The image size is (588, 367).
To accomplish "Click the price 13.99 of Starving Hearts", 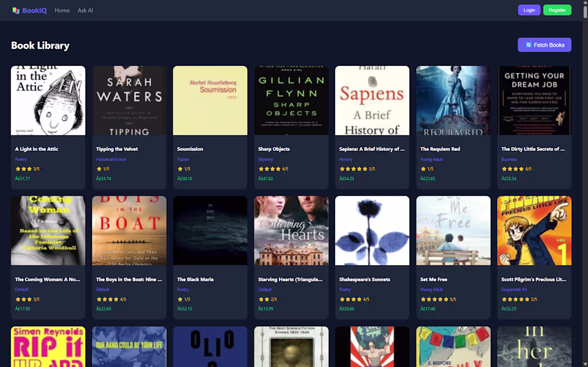I will tap(266, 309).
